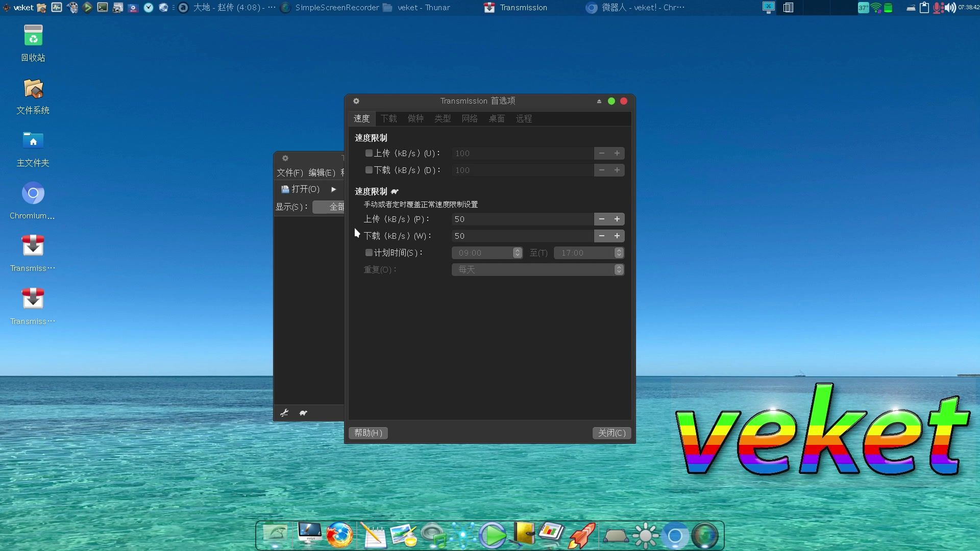This screenshot has height=551, width=980.
Task: Open Firefox from the dock
Action: click(x=339, y=535)
